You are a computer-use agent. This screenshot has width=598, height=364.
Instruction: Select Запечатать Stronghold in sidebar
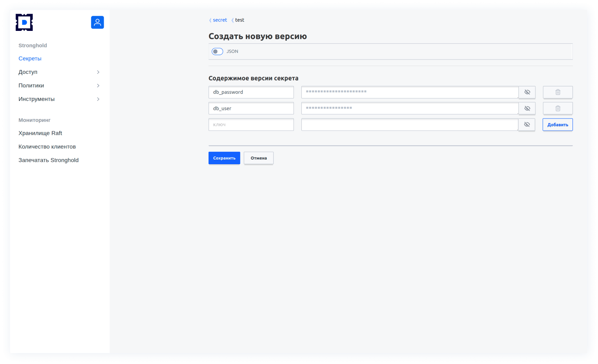pyautogui.click(x=49, y=160)
